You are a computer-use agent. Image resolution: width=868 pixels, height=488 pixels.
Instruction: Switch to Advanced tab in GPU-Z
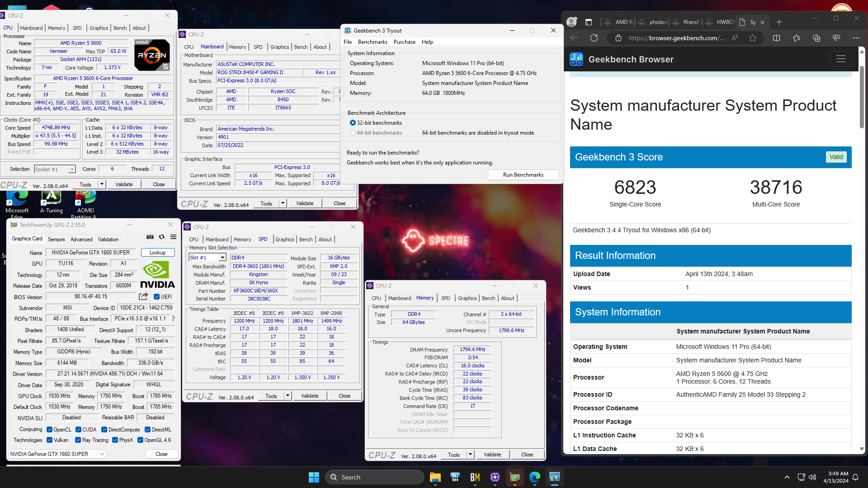point(81,239)
